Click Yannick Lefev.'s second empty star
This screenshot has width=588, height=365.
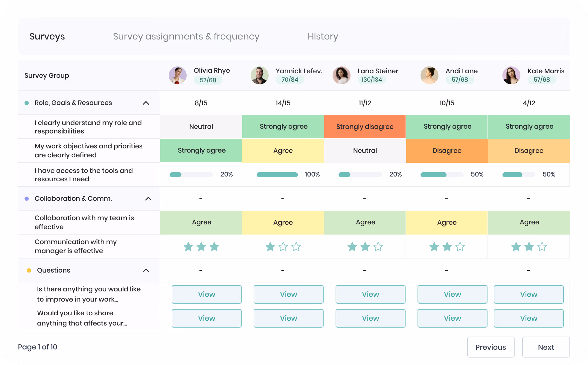coord(283,247)
